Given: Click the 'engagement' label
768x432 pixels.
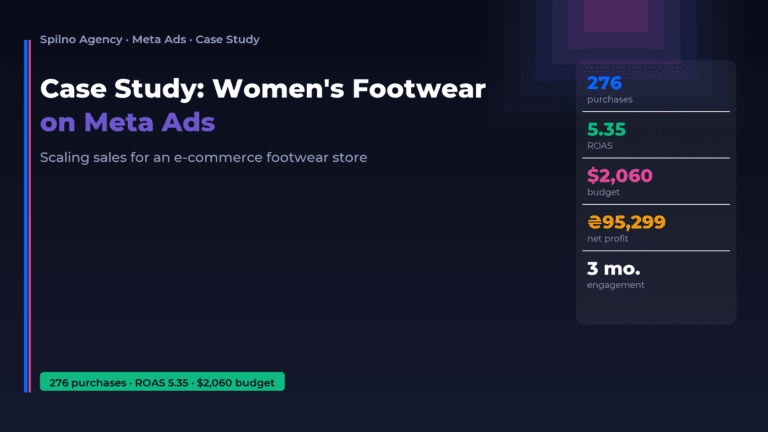Looking at the screenshot, I should pyautogui.click(x=616, y=285).
